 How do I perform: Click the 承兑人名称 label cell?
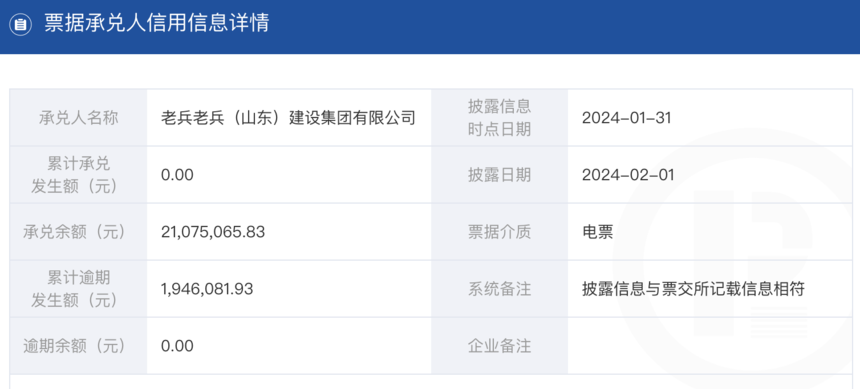[78, 118]
